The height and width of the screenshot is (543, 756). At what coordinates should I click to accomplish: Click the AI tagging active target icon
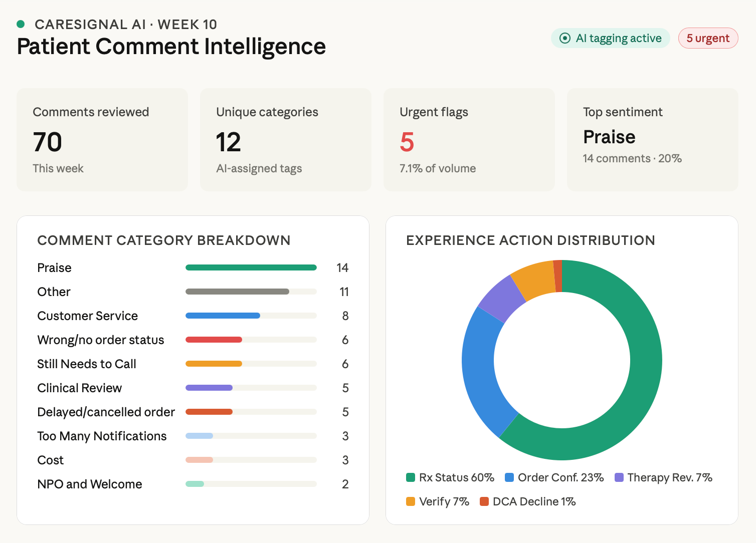point(564,39)
